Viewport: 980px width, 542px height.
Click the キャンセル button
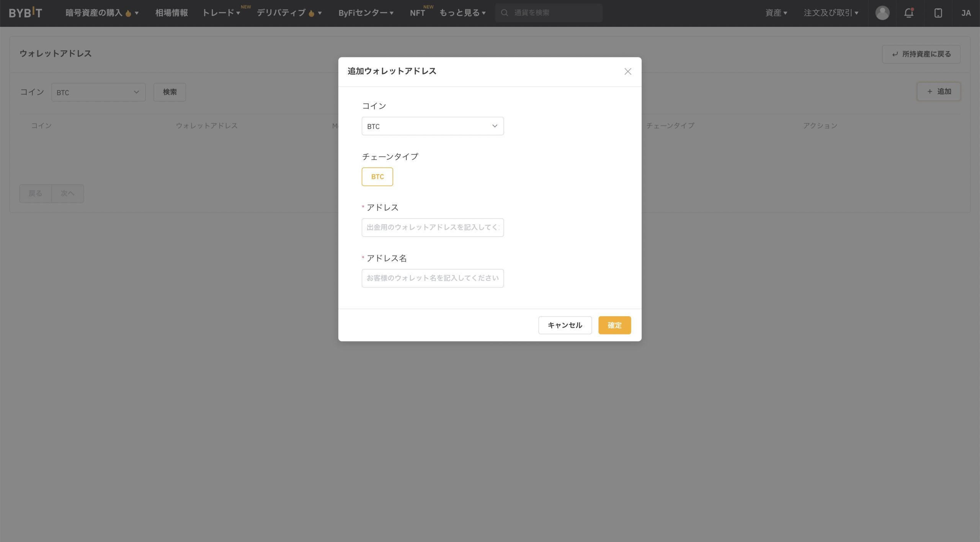[565, 325]
